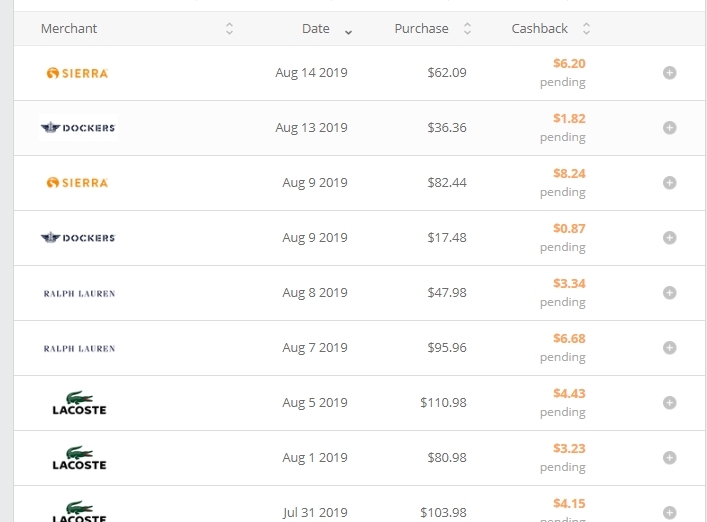Viewport: 707px width, 522px height.
Task: Select cashback amount $6.68
Action: tap(569, 339)
